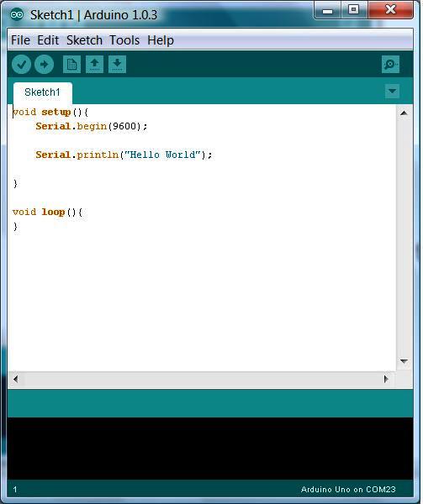Open the File menu
The image size is (423, 504).
[x=20, y=40]
